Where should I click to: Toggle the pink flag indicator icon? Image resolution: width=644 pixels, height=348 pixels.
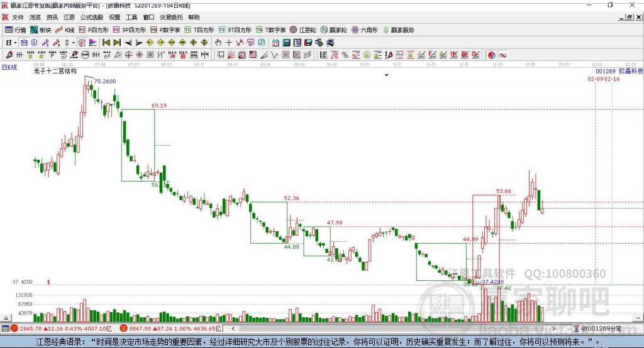(93, 43)
